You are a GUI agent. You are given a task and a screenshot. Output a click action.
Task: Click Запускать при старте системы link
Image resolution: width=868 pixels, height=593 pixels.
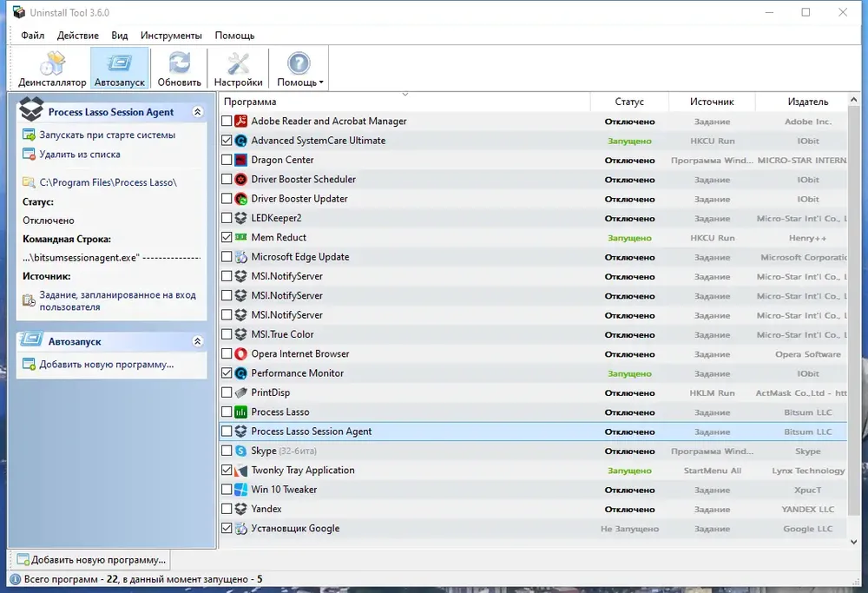[108, 135]
